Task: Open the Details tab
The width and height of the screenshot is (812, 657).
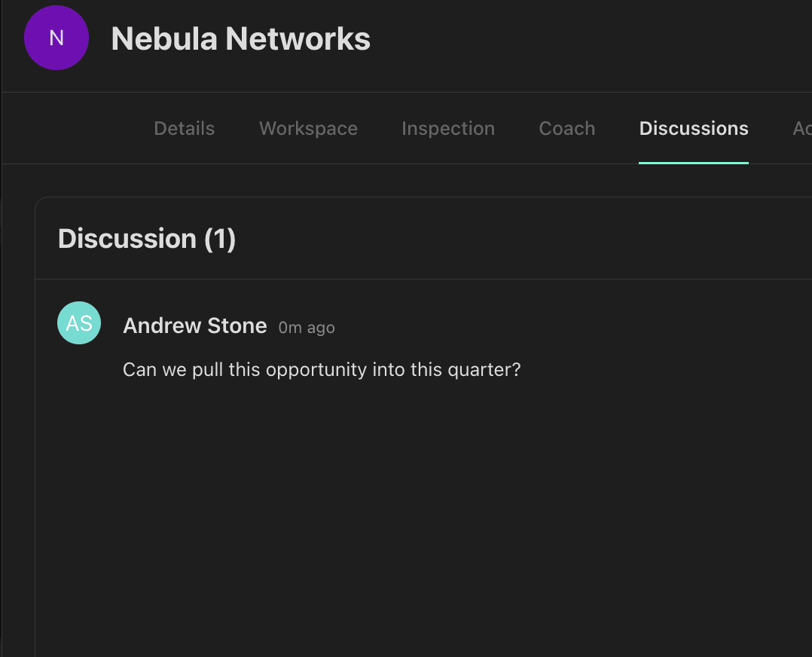Action: [x=184, y=129]
